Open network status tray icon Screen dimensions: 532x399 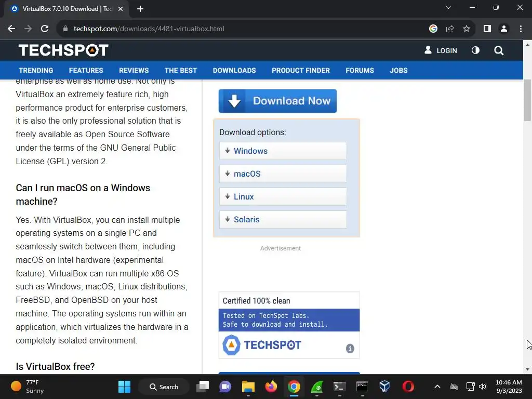(470, 387)
